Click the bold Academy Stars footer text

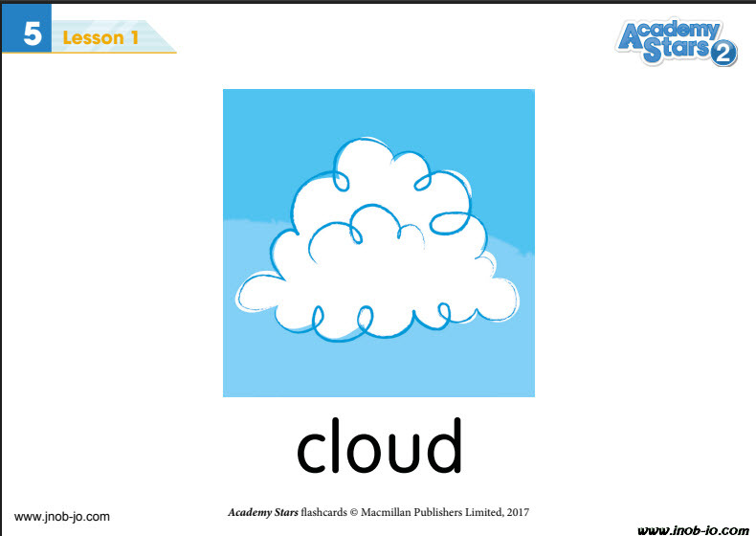[262, 512]
